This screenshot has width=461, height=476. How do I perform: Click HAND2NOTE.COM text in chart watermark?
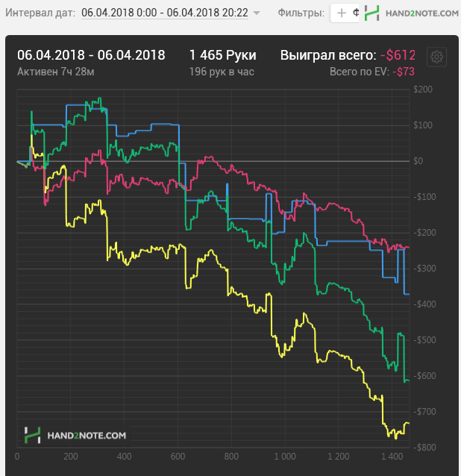(x=87, y=436)
